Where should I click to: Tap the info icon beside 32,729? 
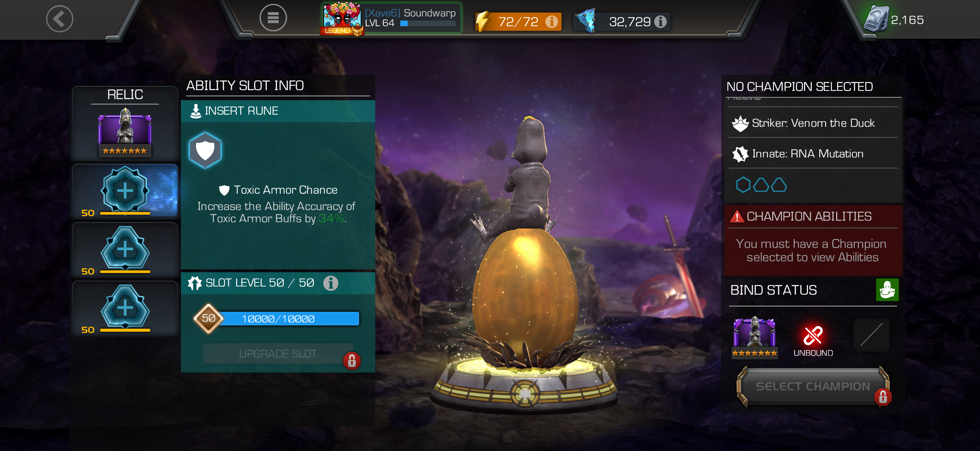point(660,22)
